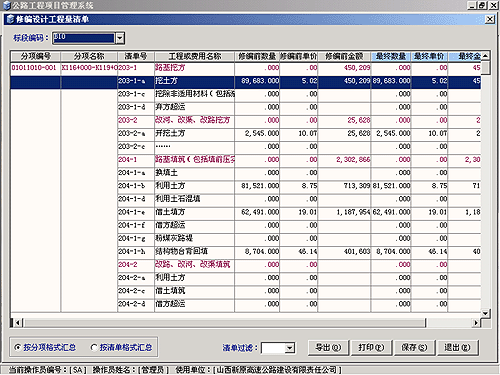Image resolution: width=500 pixels, height=375 pixels.
Task: Select the highlighted 挖土方 row
Action: click(245, 81)
